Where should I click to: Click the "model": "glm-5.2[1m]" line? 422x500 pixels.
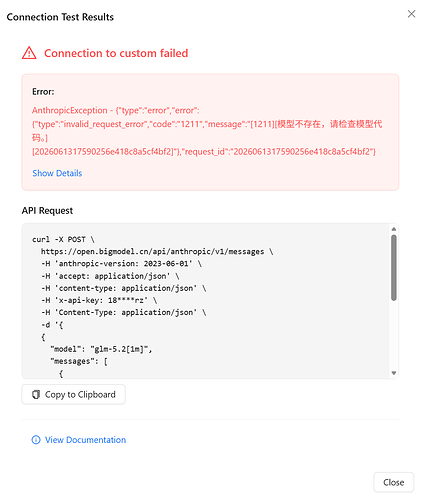coord(101,349)
